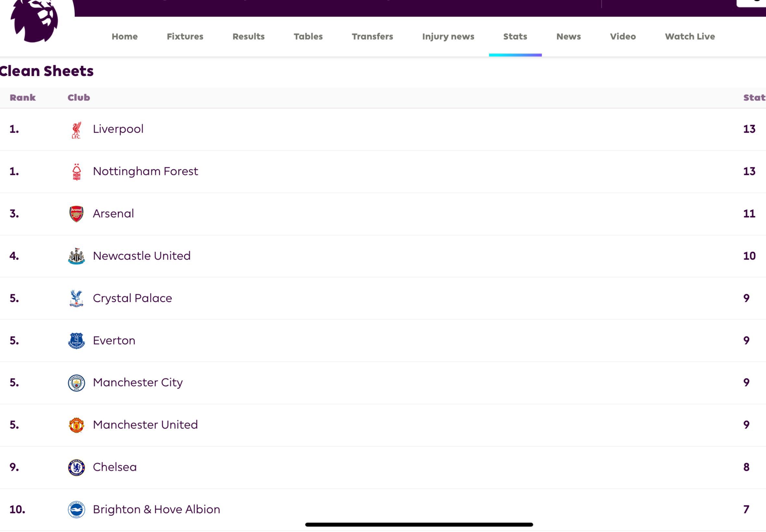The height and width of the screenshot is (532, 766).
Task: Click Manchester United's stat value 9
Action: pyautogui.click(x=746, y=425)
